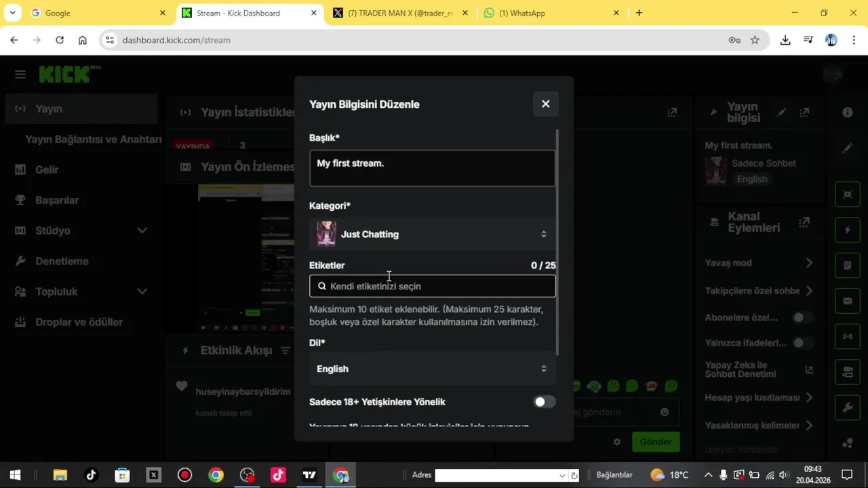Close the Yayın Bilgisini Düzenle dialog

tap(545, 104)
